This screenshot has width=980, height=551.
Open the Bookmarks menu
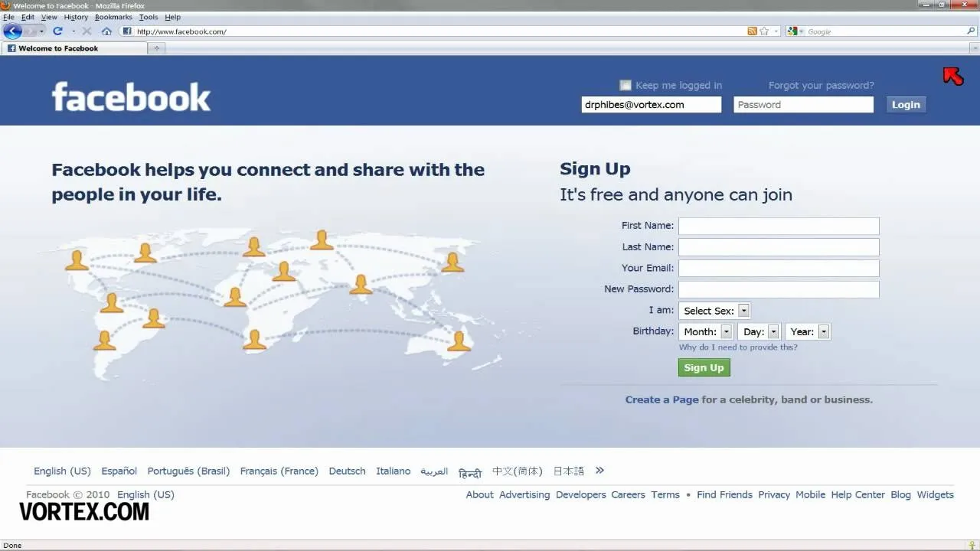(113, 17)
